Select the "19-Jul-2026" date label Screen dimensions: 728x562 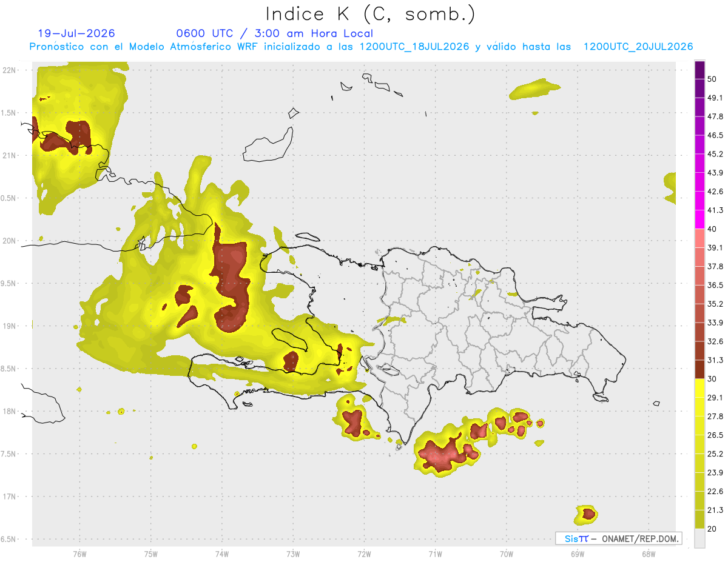pos(76,33)
